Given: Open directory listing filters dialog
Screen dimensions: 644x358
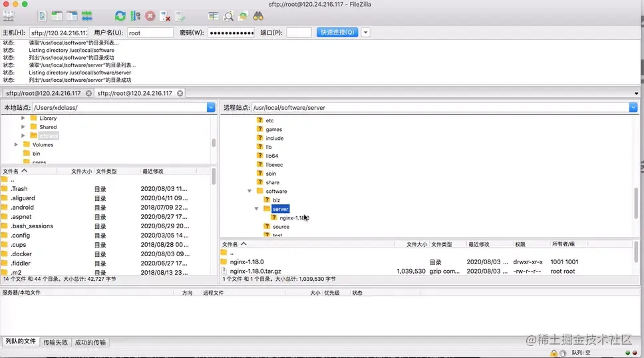Looking at the screenshot, I should tap(213, 16).
